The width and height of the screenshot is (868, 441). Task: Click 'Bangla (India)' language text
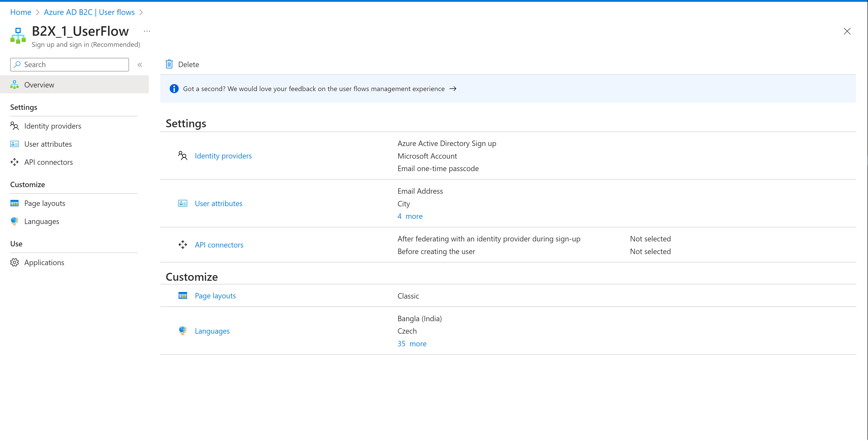[x=419, y=319]
